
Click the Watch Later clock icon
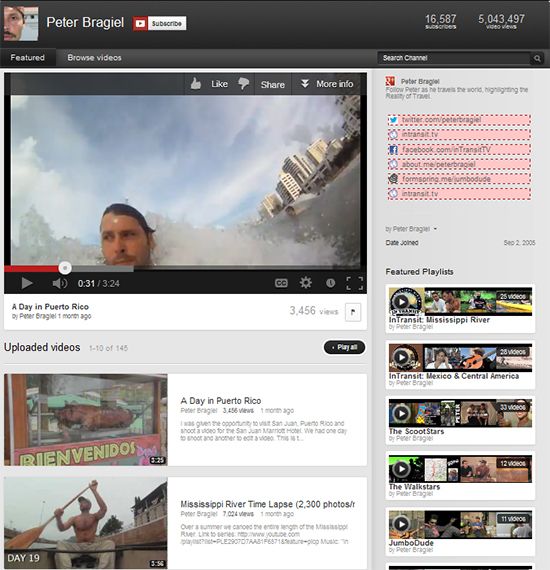click(x=330, y=283)
